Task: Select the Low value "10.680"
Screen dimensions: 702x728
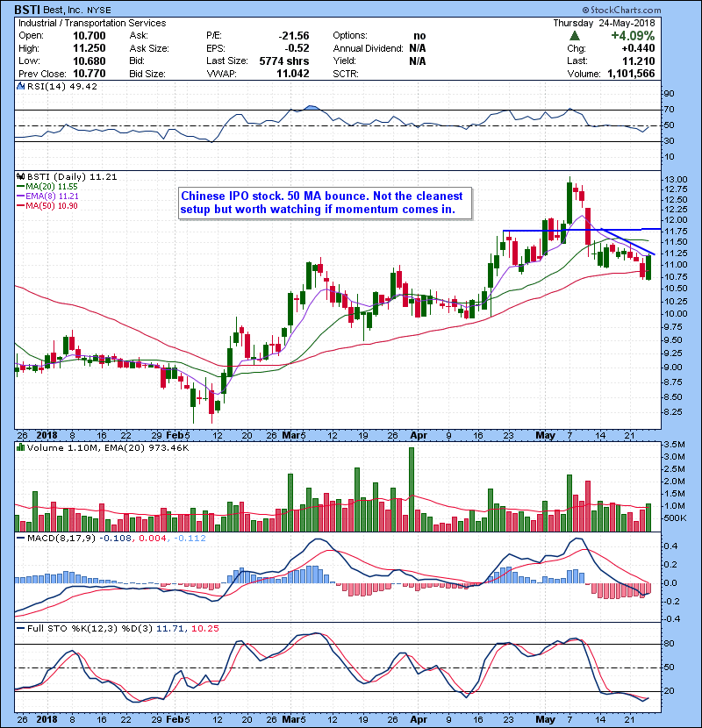Action: pyautogui.click(x=90, y=61)
